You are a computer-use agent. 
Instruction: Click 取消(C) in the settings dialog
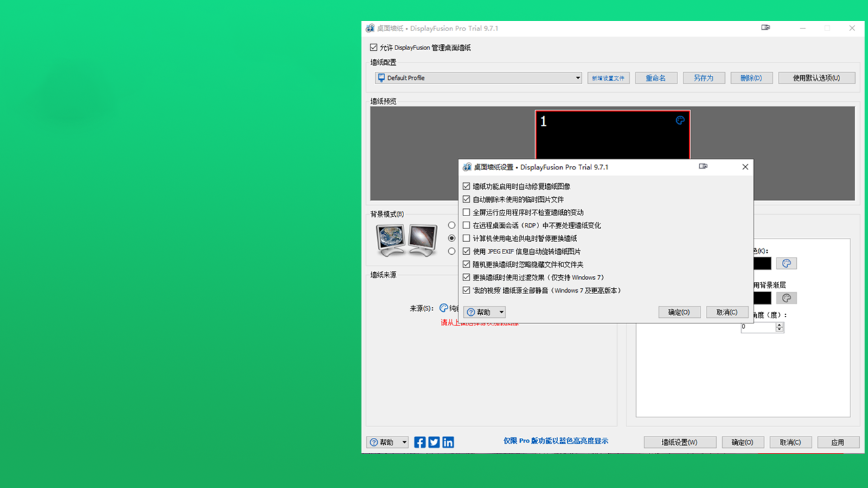(726, 312)
